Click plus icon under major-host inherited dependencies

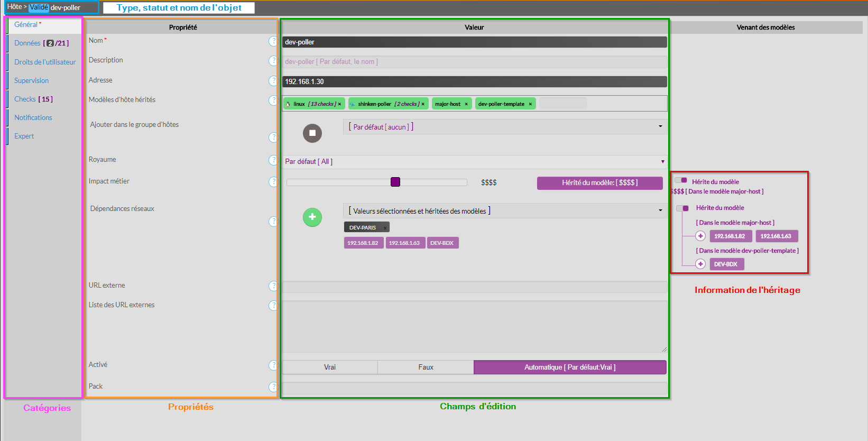click(x=700, y=236)
